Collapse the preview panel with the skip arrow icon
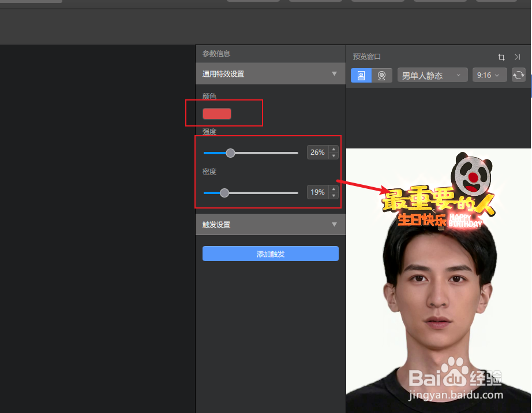This screenshot has width=532, height=413. click(517, 57)
